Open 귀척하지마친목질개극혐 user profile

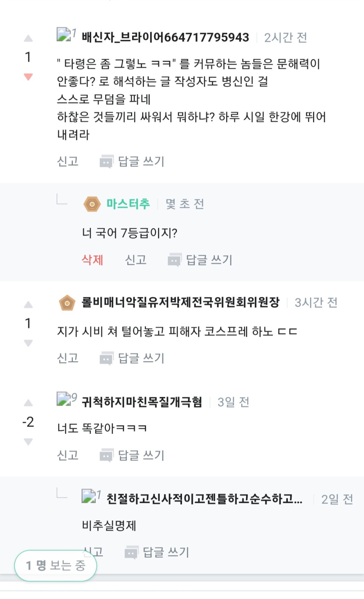tap(142, 402)
